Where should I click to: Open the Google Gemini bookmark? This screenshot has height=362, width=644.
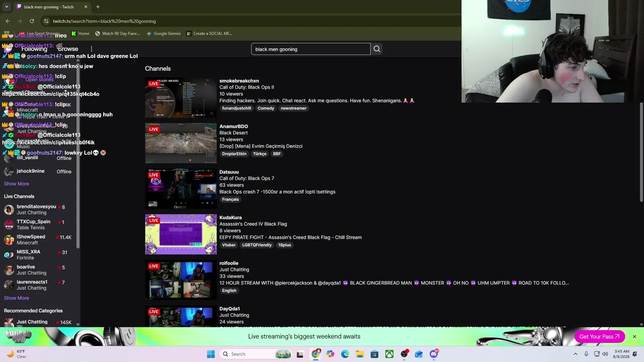pyautogui.click(x=164, y=34)
